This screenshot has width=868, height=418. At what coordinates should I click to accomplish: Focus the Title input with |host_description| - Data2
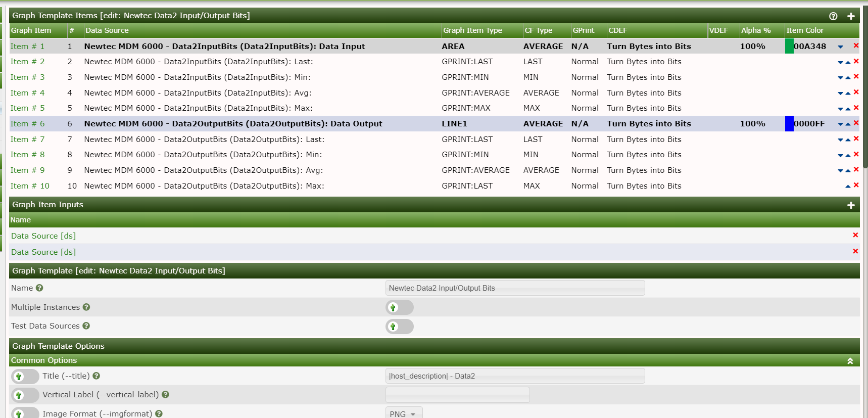(515, 376)
